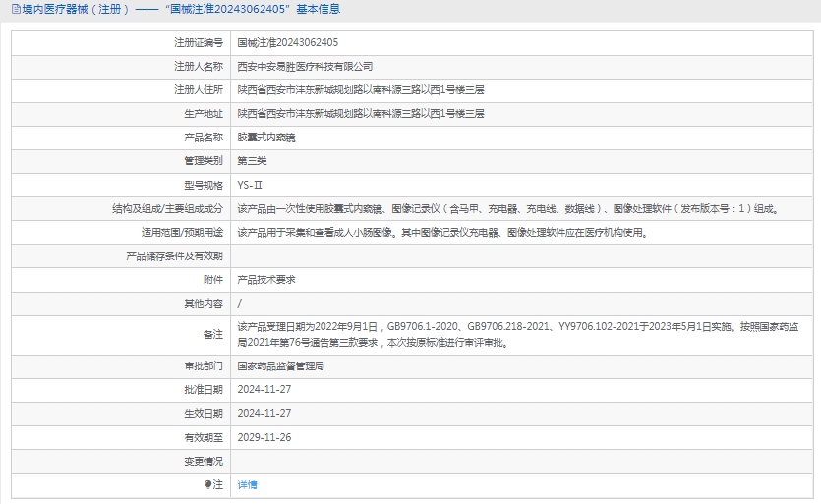Viewport: 821px width, 504px height.
Task: Click the 结构及组成/主要组成成分 row label
Action: coord(167,208)
